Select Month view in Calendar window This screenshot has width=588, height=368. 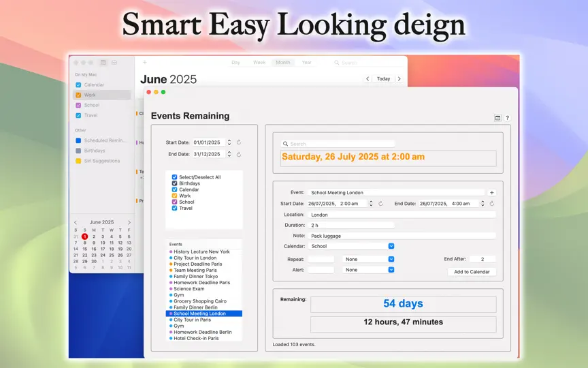click(x=282, y=62)
